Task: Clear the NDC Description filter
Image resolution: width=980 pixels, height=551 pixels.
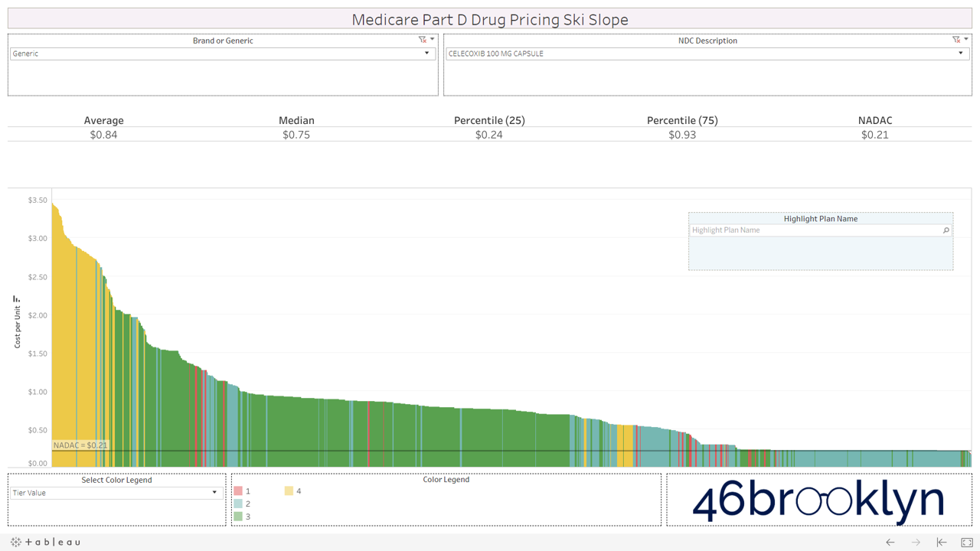Action: (x=955, y=39)
